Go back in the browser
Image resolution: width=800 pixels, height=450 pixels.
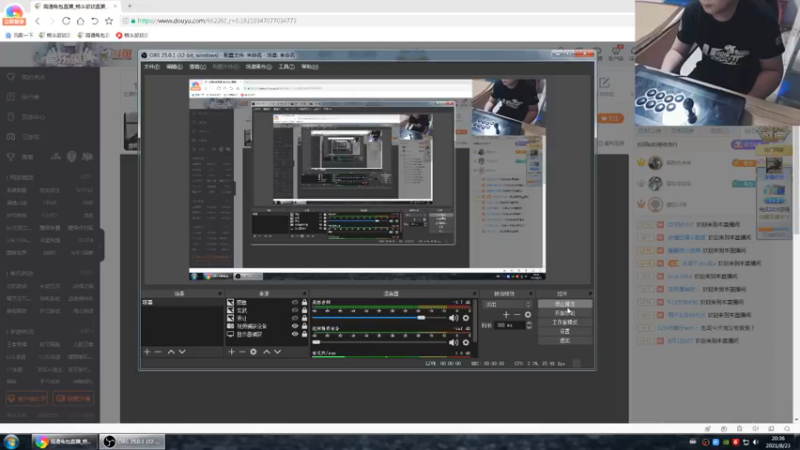click(x=37, y=21)
